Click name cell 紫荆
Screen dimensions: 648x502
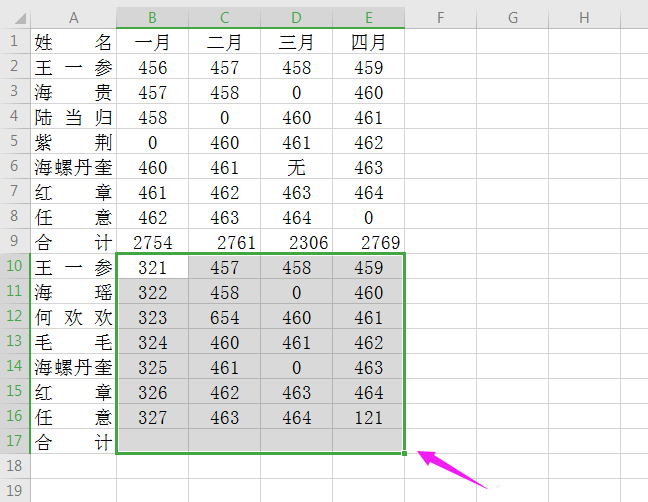pos(74,142)
